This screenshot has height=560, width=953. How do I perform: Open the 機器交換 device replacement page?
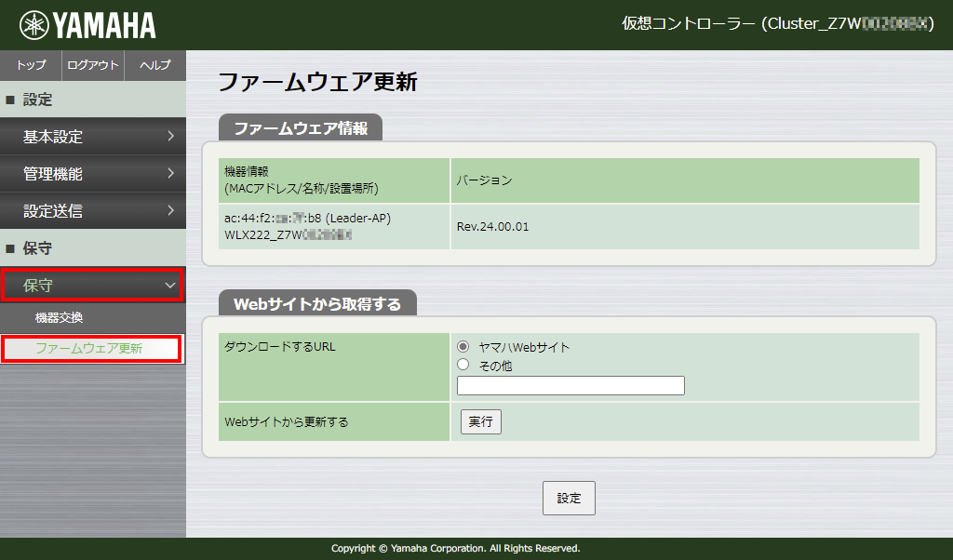(93, 316)
